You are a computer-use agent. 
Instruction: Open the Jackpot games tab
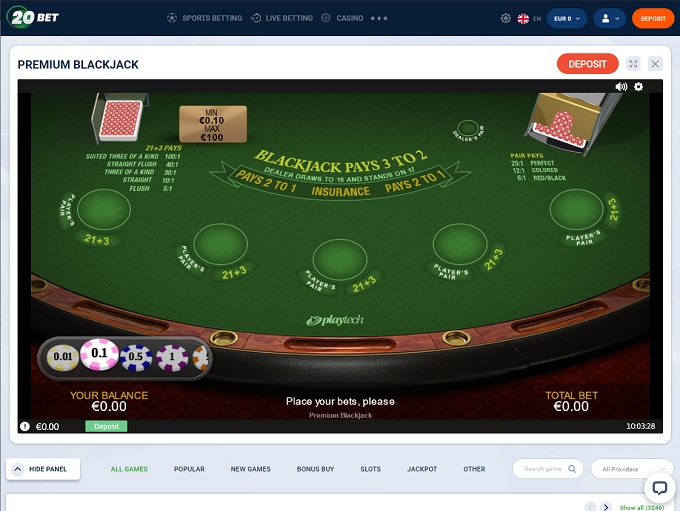click(x=422, y=469)
